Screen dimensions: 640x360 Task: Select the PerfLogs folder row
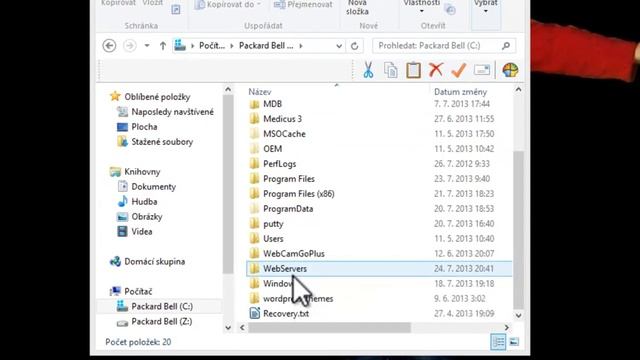pyautogui.click(x=380, y=164)
